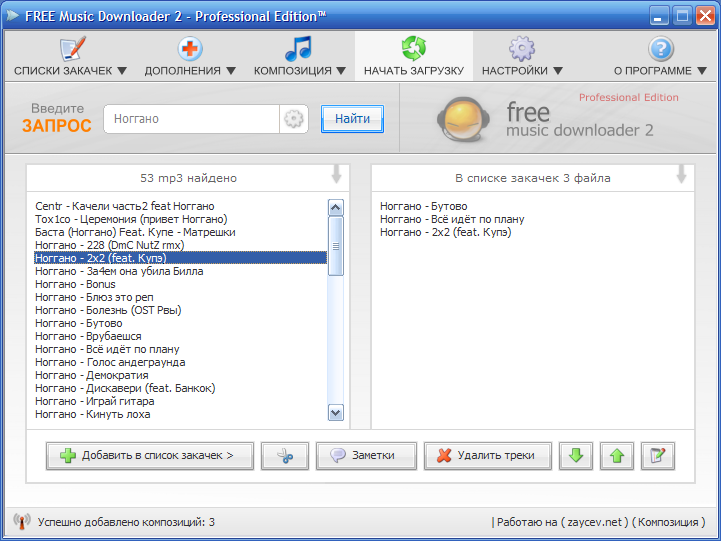
Task: Open the ДОПОЛНЕНИЯ menu label
Action: coord(183,71)
